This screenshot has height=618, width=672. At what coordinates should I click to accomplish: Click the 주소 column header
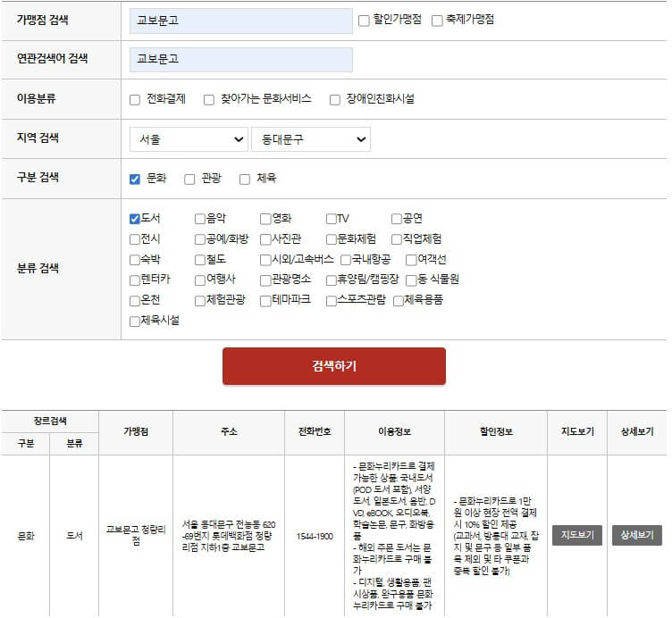pyautogui.click(x=229, y=431)
